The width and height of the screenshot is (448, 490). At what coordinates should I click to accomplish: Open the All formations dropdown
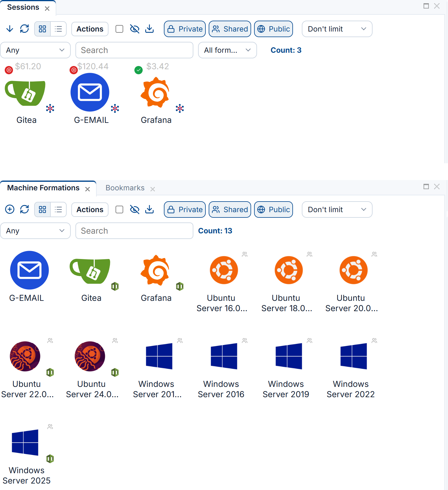pos(227,50)
